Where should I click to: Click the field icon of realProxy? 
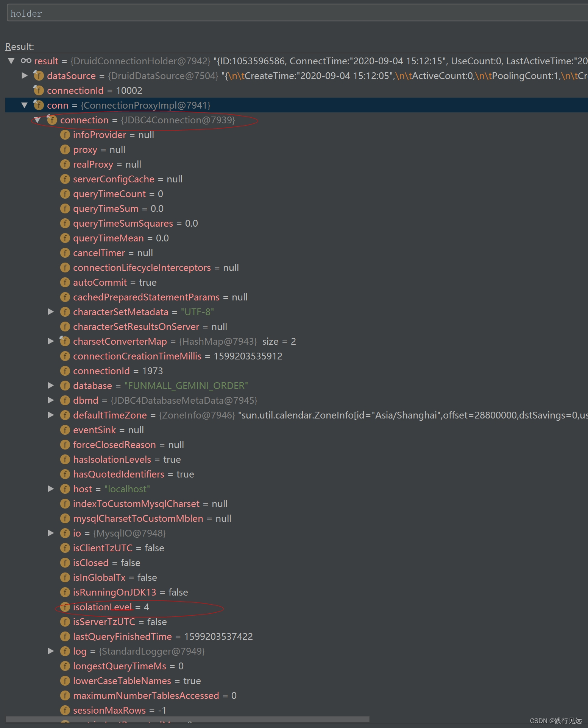(x=65, y=164)
